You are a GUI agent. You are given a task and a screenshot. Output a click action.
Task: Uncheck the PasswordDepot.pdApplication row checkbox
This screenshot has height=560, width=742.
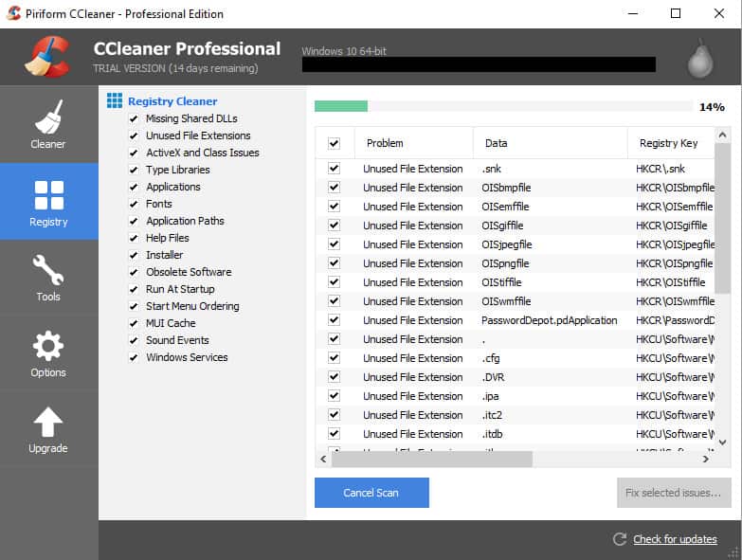[335, 319]
